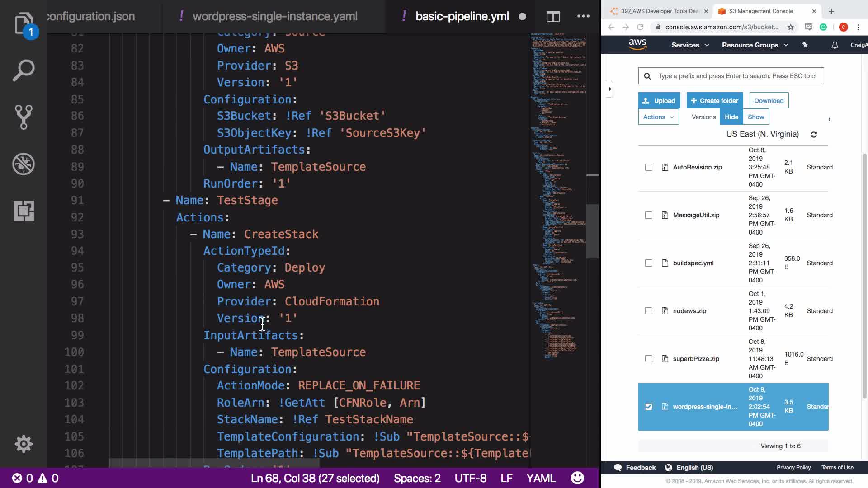Switch to wordpress-single-instance.yaml tab
Screen dimensions: 868x488
click(x=274, y=17)
